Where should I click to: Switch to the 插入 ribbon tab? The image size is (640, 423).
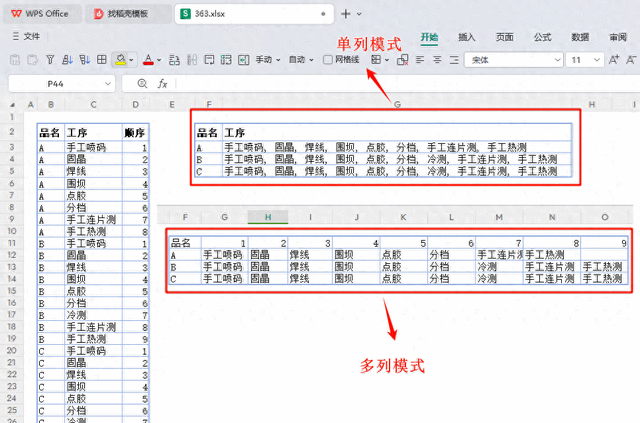467,37
